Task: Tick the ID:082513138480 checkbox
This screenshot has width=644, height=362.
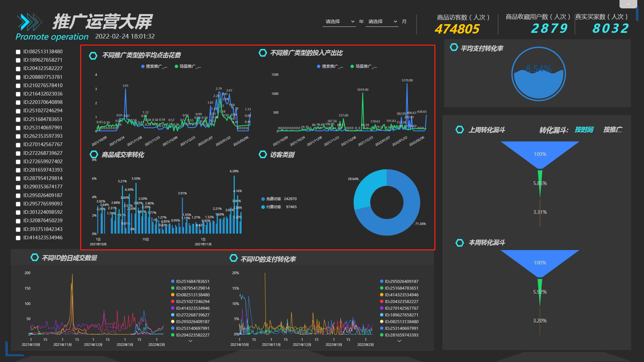Action: tap(18, 52)
